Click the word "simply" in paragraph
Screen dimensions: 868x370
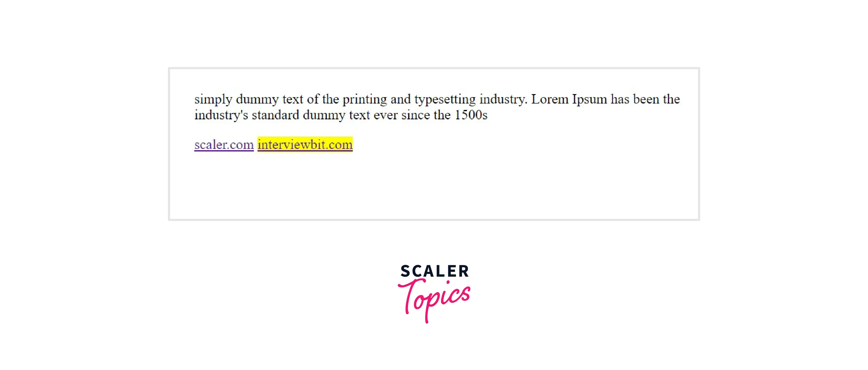[213, 99]
